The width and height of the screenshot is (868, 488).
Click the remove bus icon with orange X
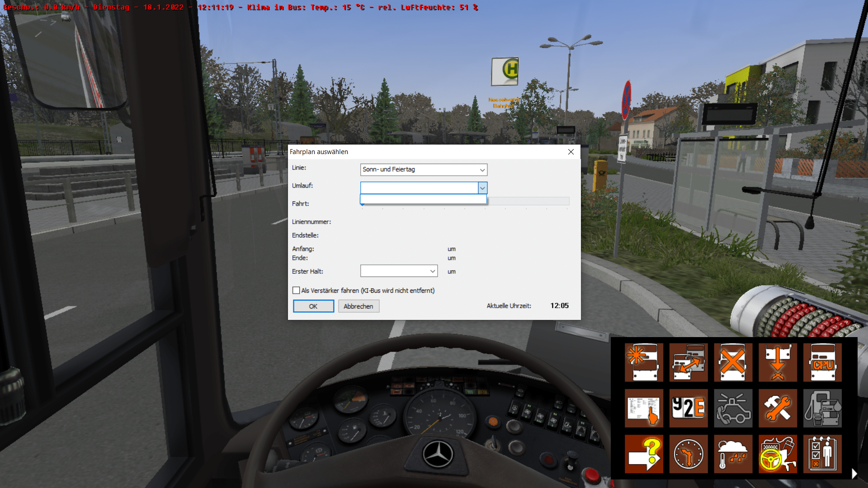click(x=733, y=362)
